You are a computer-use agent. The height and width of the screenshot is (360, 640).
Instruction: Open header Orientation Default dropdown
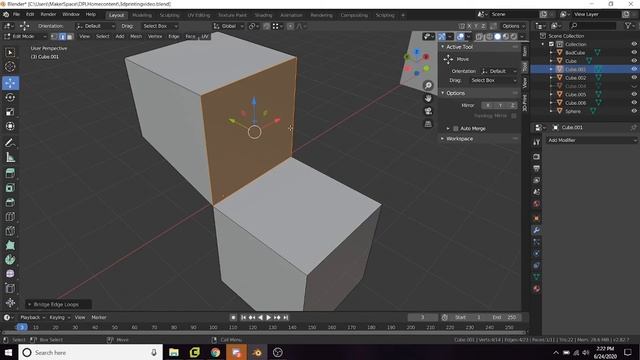[x=96, y=26]
